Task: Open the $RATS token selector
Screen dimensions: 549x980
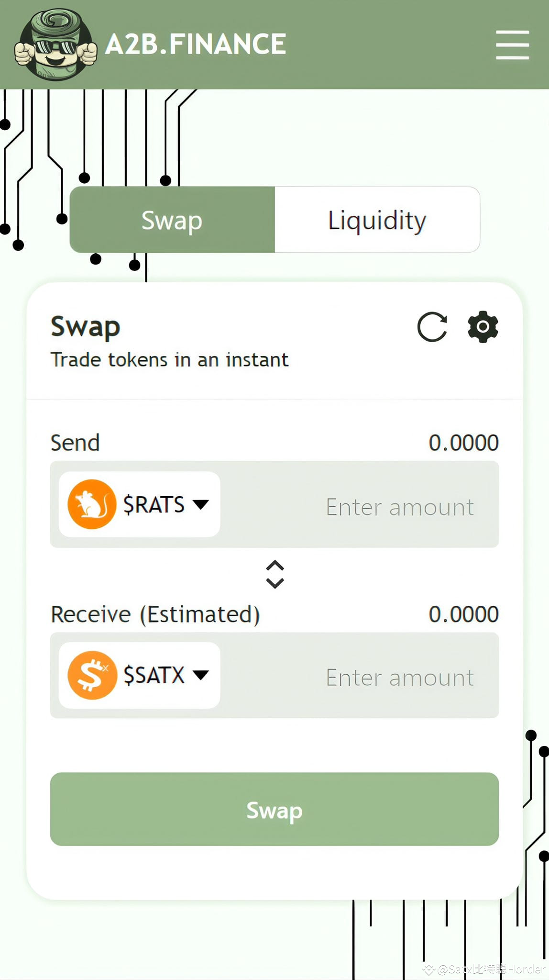Action: point(138,504)
